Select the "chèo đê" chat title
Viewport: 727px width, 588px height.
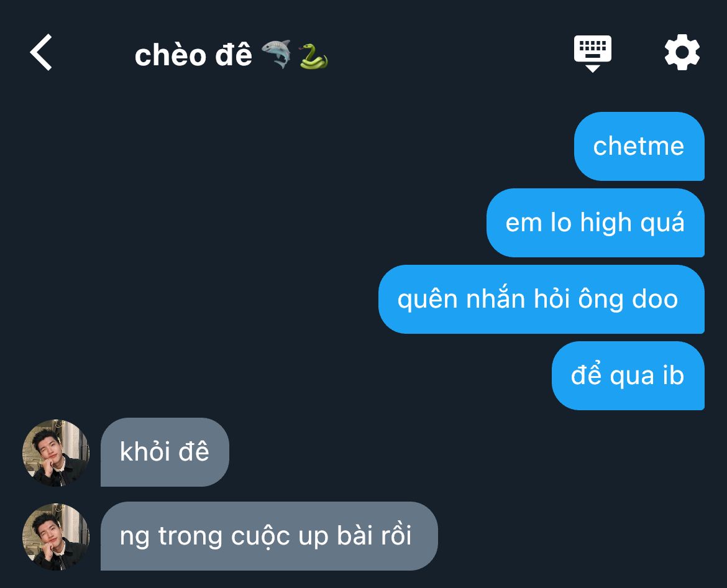coord(193,55)
